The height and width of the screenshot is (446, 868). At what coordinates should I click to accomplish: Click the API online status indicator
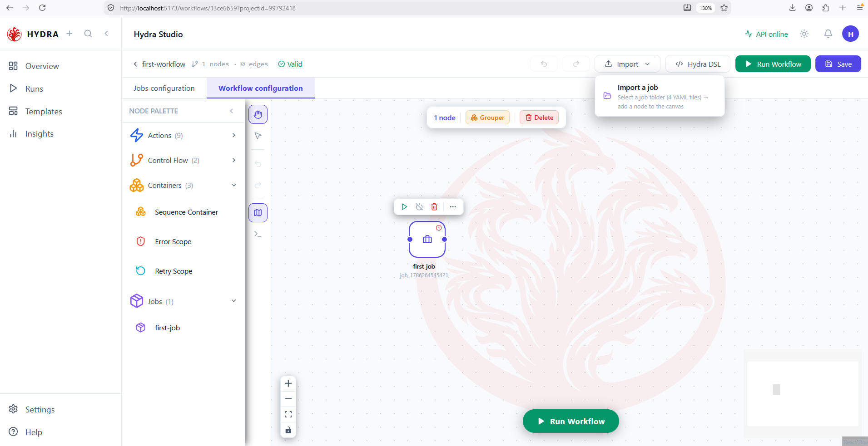(x=766, y=34)
